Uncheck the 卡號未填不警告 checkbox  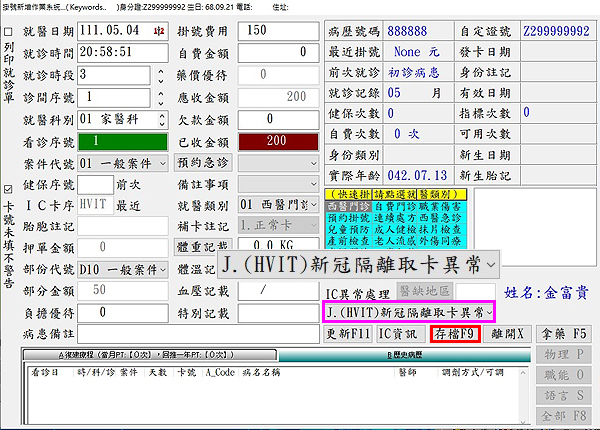9,187
